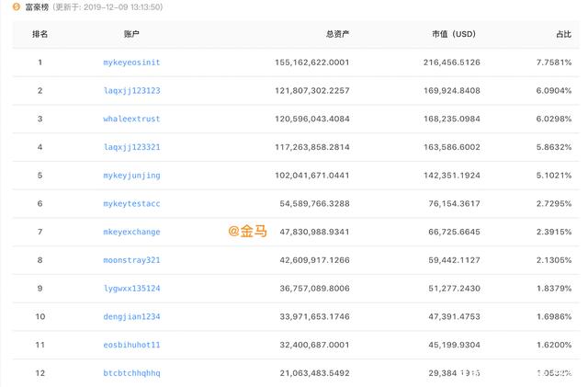This screenshot has height=387, width=588.
Task: Click the 占比 column header
Action: pos(563,34)
